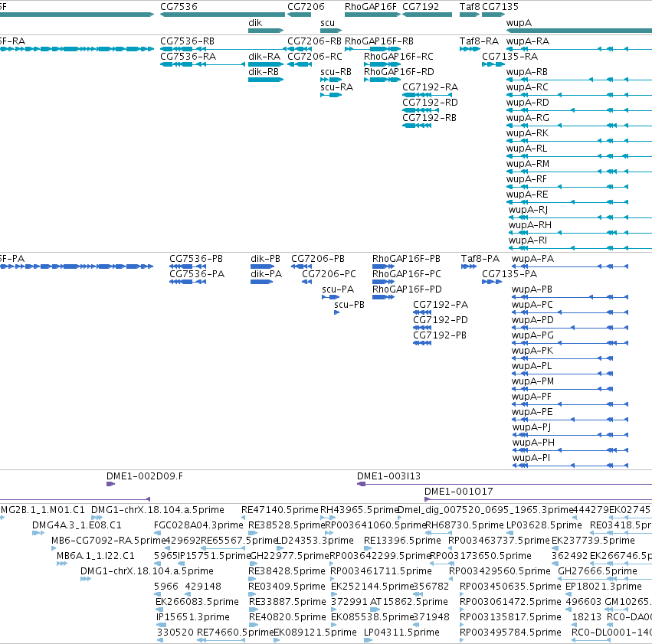Open transcript RhoGAP16F-RC
Screen dimensions: 652x644
click(x=382, y=64)
